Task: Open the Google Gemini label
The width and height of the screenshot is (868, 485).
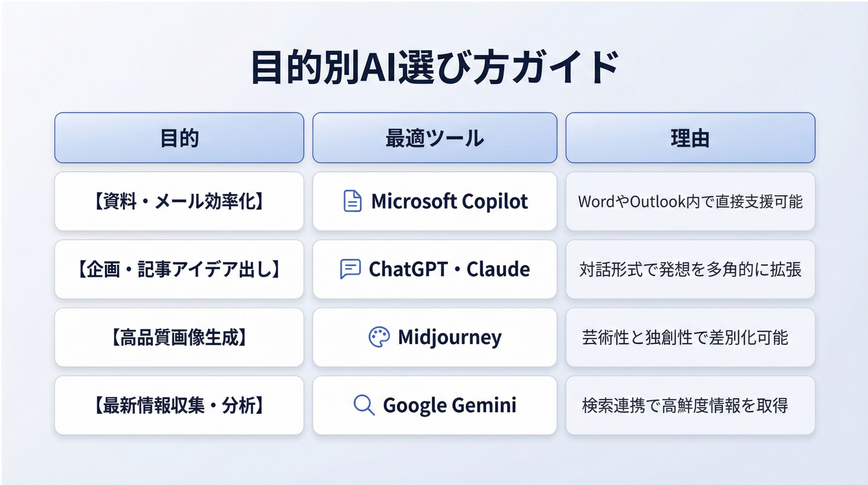Action: tap(449, 405)
